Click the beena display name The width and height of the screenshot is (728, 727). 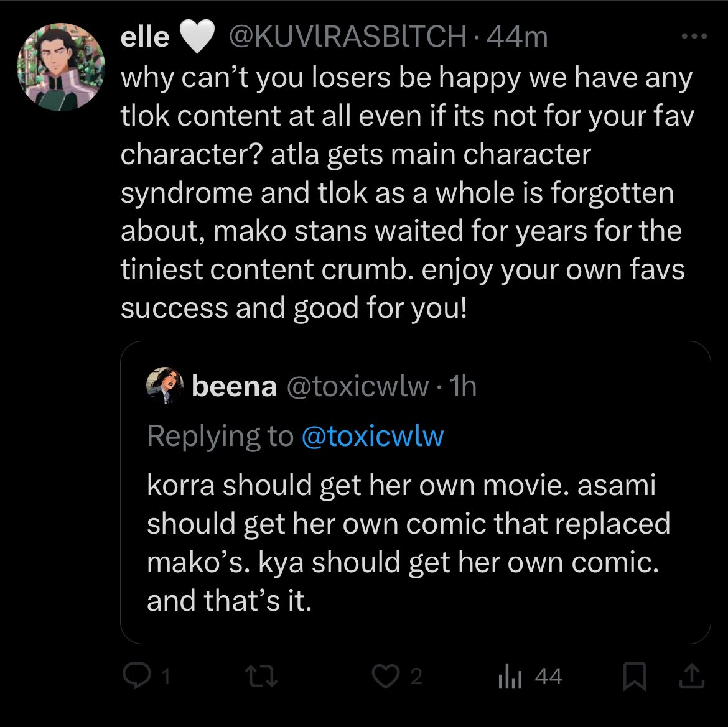click(234, 387)
